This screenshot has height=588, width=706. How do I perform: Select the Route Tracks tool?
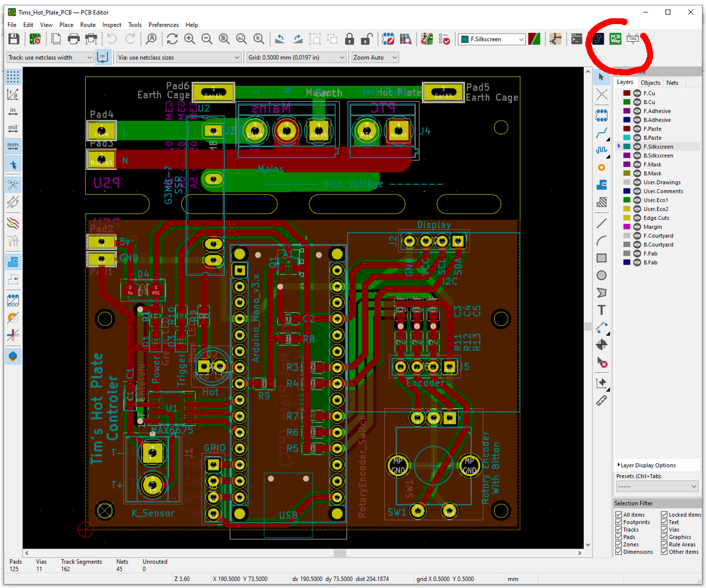click(601, 133)
